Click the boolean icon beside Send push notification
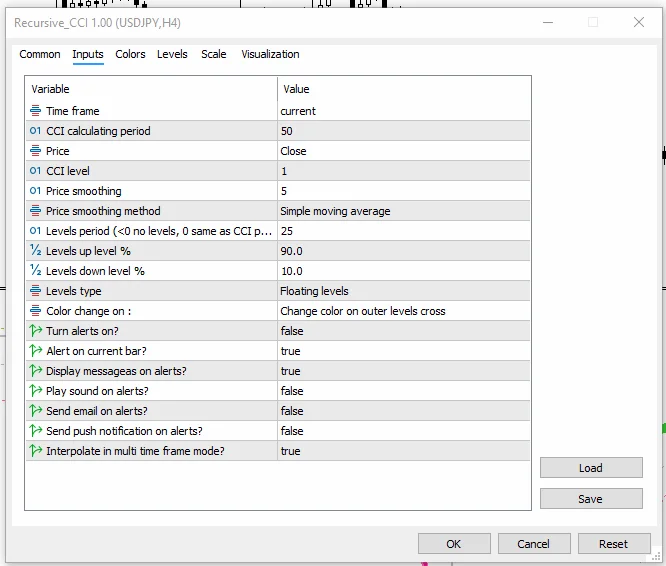The width and height of the screenshot is (666, 566). tap(36, 430)
